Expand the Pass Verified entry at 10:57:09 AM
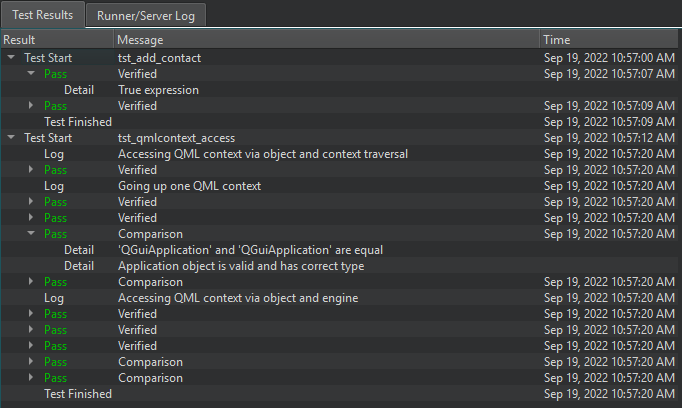Image resolution: width=682 pixels, height=408 pixels. click(31, 106)
